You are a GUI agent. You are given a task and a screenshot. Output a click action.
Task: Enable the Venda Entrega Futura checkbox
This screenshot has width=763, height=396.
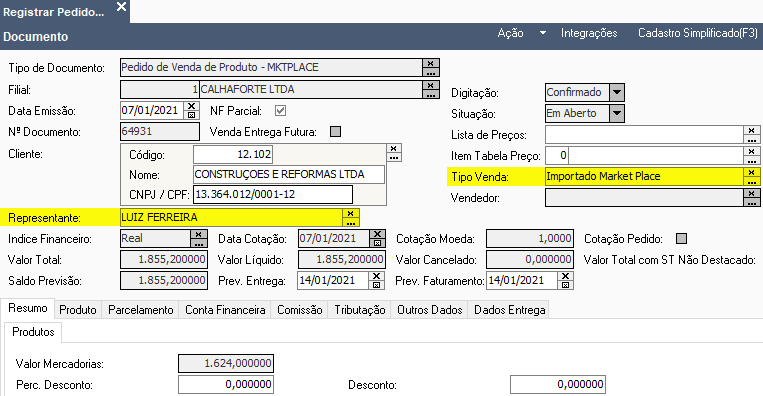point(335,131)
